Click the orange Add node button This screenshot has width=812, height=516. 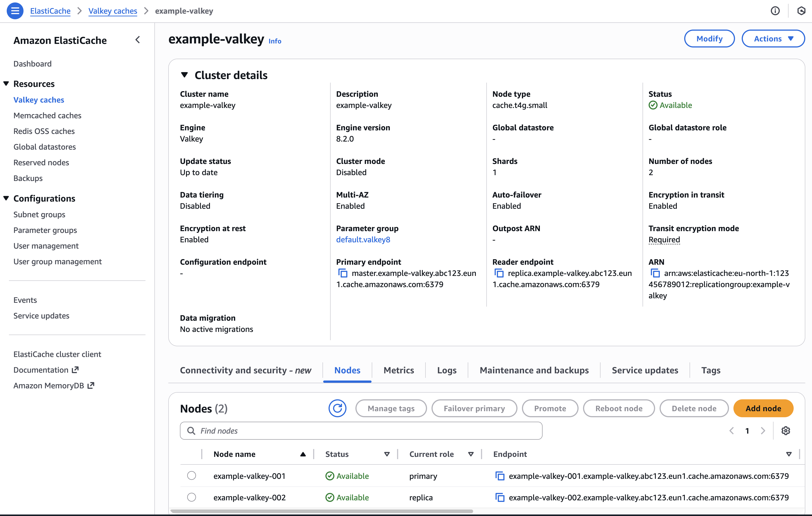coord(763,408)
